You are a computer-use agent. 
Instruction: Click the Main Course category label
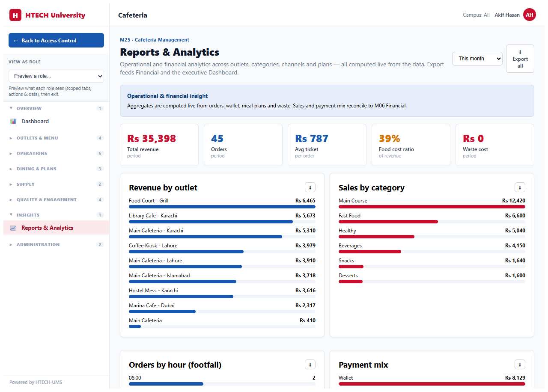click(353, 201)
